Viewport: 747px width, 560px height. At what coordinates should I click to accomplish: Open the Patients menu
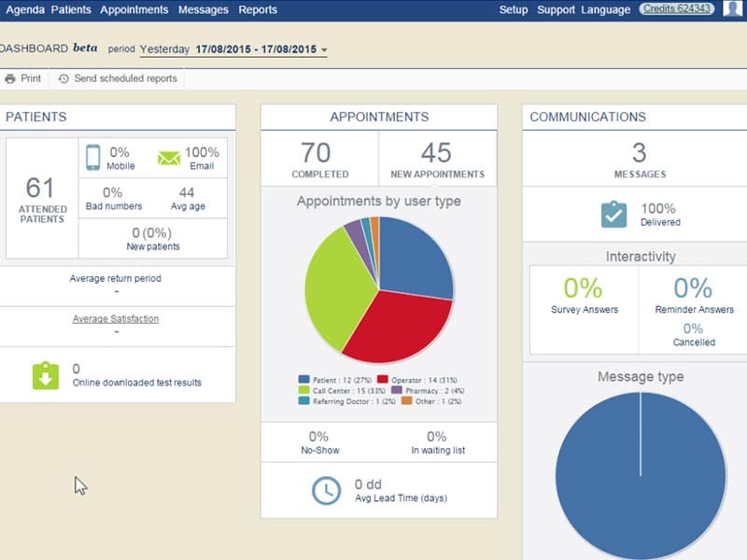[71, 9]
